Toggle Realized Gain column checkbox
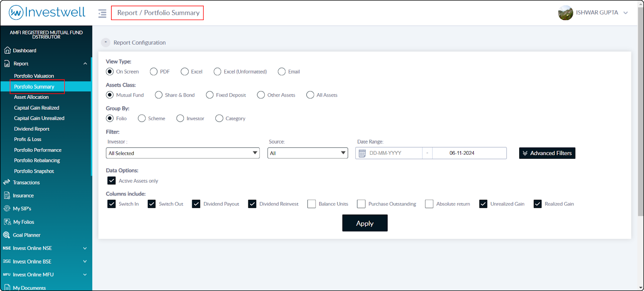Screen dimensions: 644x291 click(537, 204)
